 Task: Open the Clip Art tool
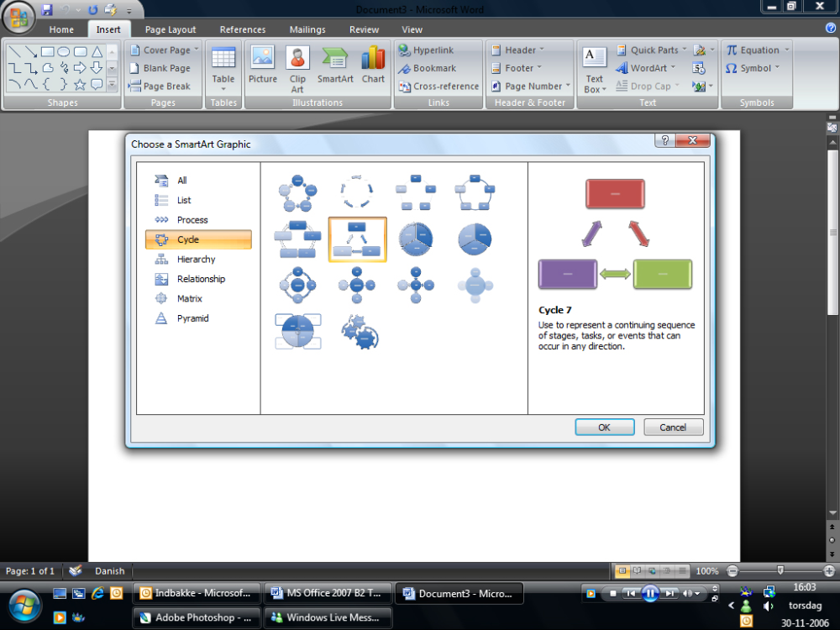pos(297,69)
